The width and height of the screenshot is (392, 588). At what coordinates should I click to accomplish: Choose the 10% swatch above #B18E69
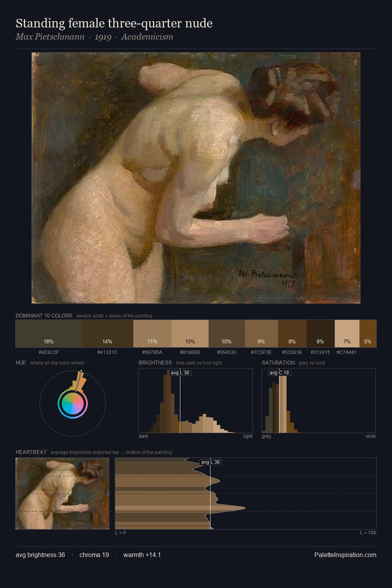190,334
